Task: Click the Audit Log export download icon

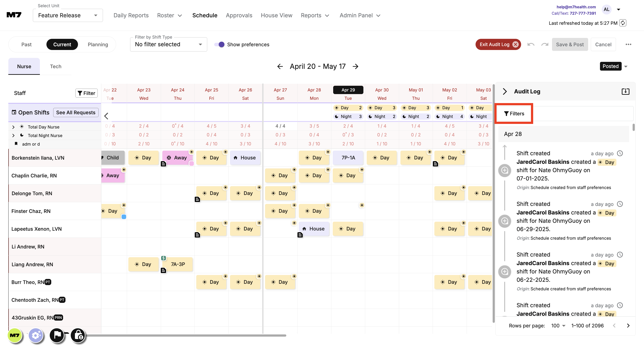Action: [625, 91]
